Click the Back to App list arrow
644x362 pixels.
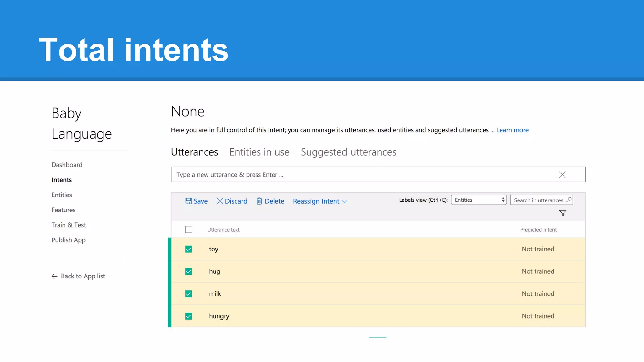pos(54,276)
